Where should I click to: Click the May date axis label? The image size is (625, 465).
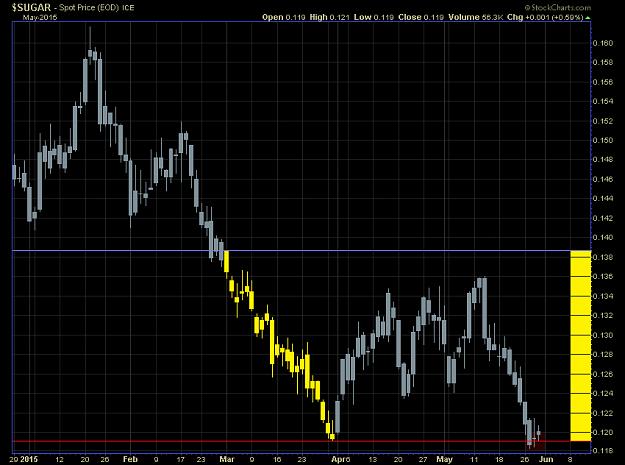pos(444,459)
